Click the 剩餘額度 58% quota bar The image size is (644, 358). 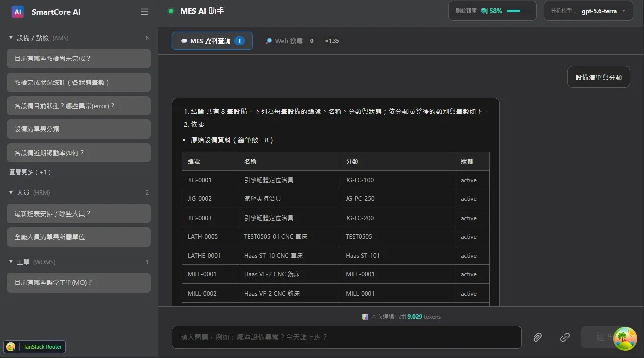pyautogui.click(x=492, y=11)
